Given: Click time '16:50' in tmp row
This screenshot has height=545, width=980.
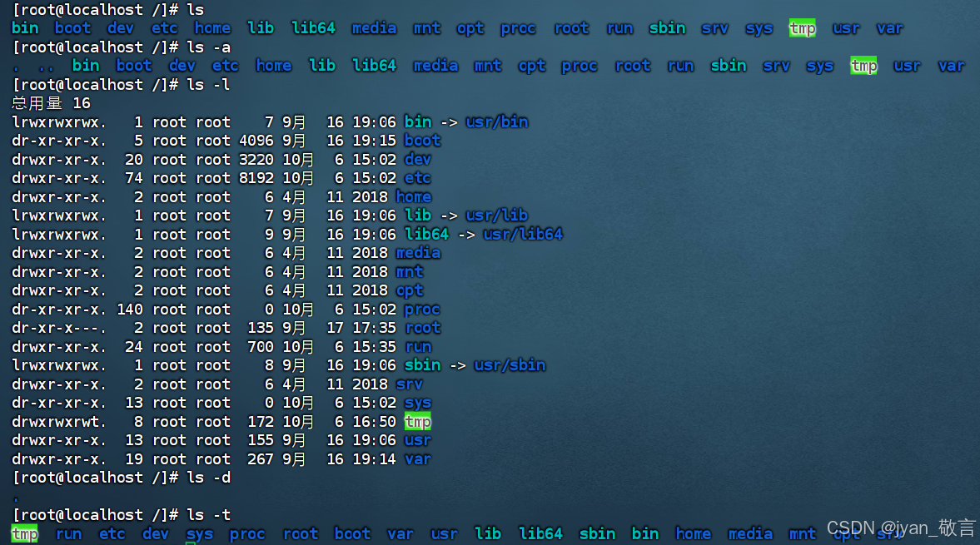Looking at the screenshot, I should (375, 422).
